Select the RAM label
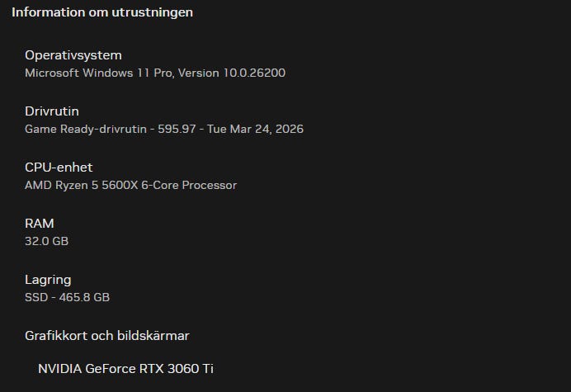Image resolution: width=571 pixels, height=392 pixels. (x=40, y=224)
